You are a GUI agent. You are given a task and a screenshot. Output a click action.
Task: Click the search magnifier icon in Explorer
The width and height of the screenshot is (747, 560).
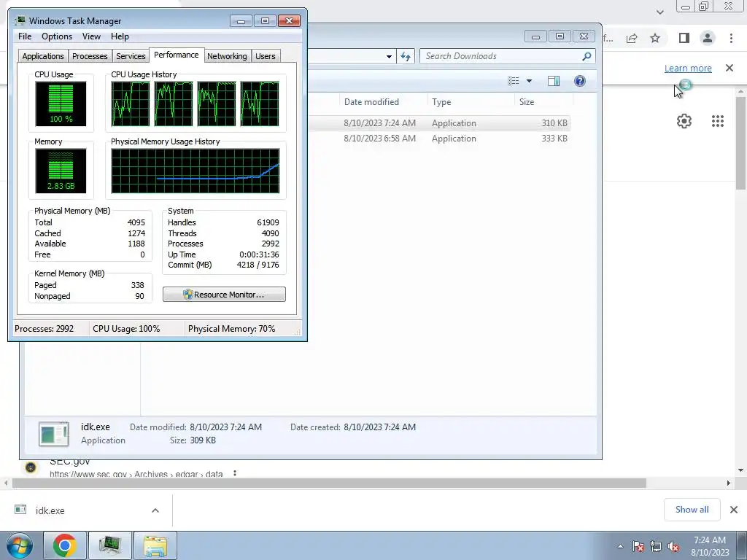click(587, 56)
